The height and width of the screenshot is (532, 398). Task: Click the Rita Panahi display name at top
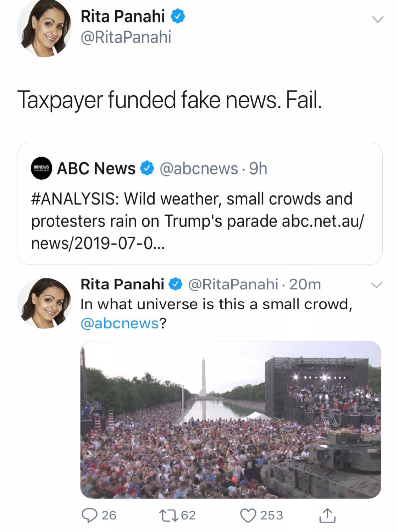pos(123,16)
